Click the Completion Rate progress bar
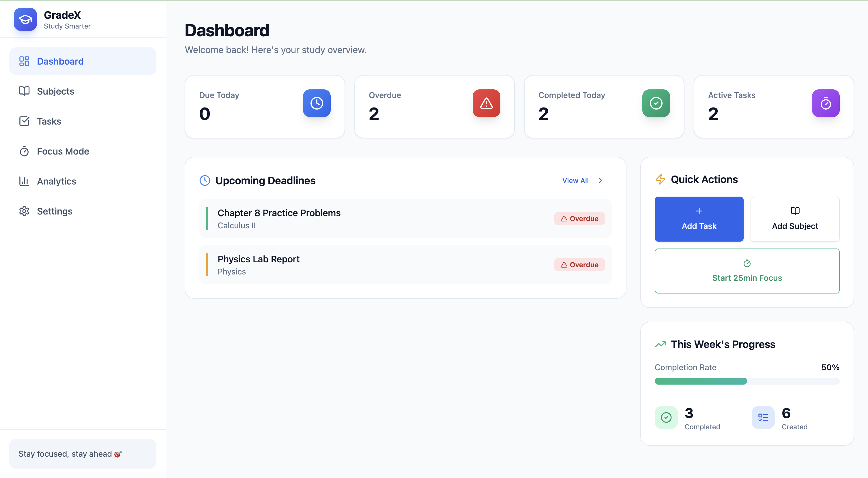The height and width of the screenshot is (478, 868). (747, 381)
